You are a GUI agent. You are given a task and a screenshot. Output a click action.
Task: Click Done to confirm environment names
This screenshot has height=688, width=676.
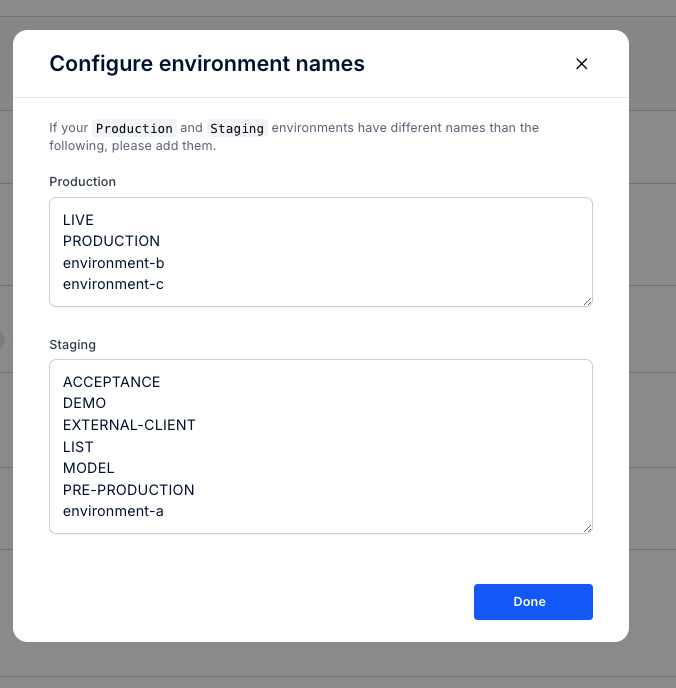point(533,602)
